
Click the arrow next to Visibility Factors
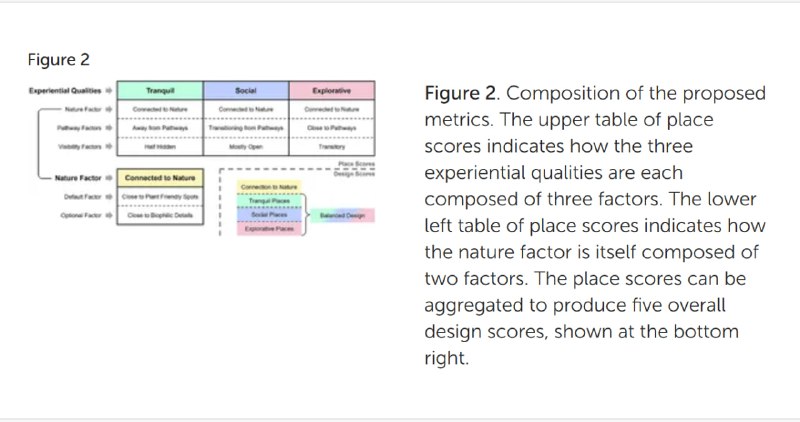[x=109, y=146]
